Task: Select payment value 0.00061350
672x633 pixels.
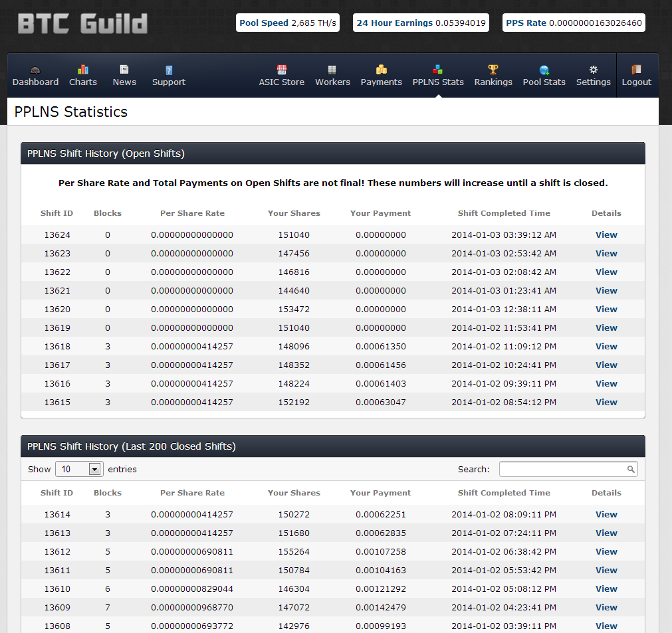Action: 381,346
